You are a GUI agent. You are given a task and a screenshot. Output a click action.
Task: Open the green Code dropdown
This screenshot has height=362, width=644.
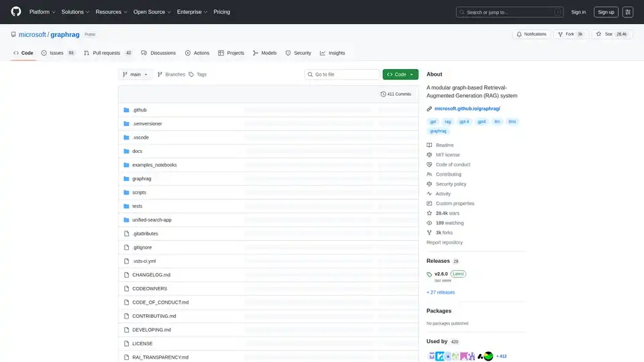point(400,74)
